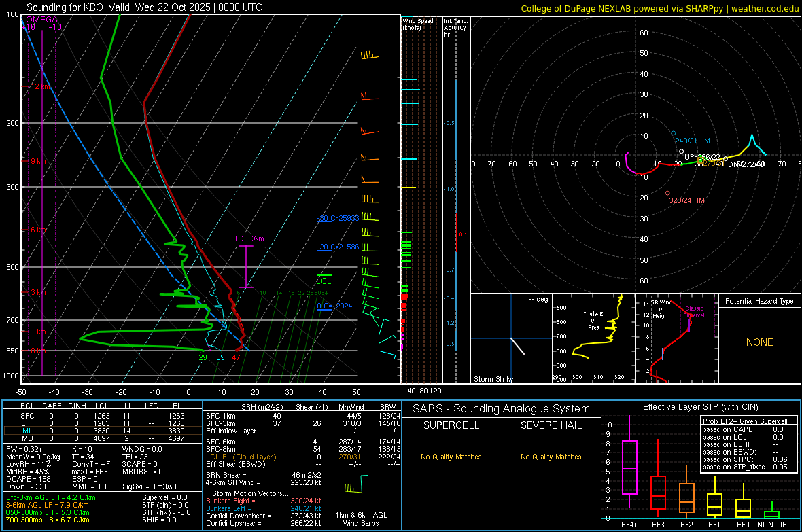Click the '12 km' height marker
The image size is (802, 532).
coord(40,86)
